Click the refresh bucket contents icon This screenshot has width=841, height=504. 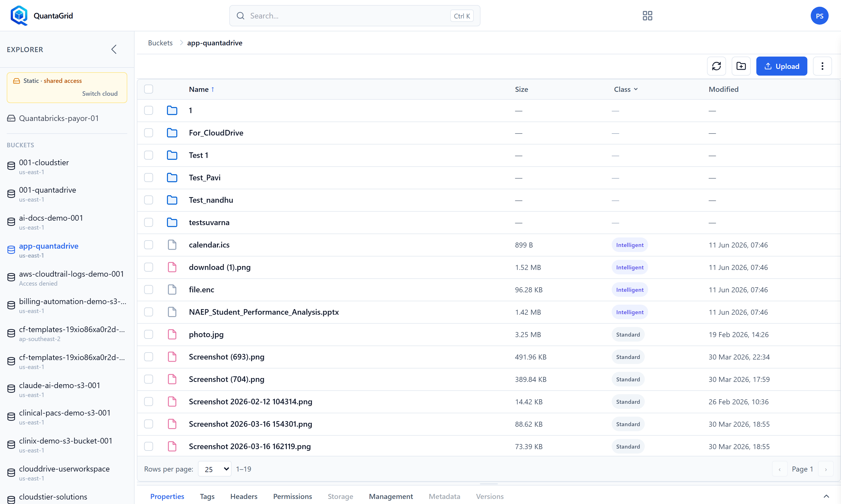[x=716, y=66]
